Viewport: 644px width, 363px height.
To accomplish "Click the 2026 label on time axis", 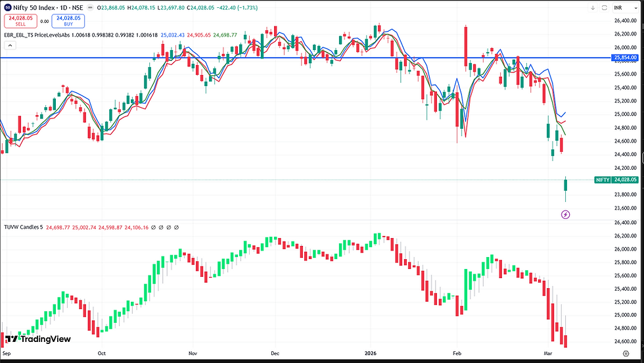I will [371, 353].
